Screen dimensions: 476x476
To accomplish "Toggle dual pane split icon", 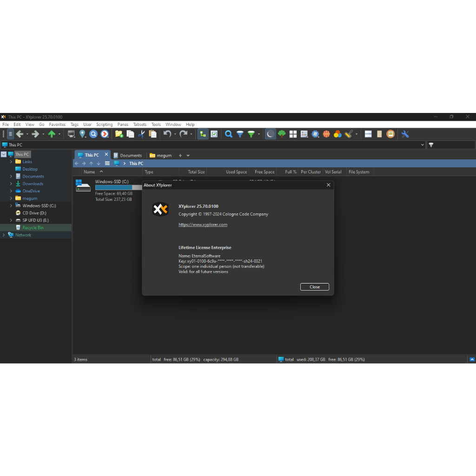I will pos(368,134).
